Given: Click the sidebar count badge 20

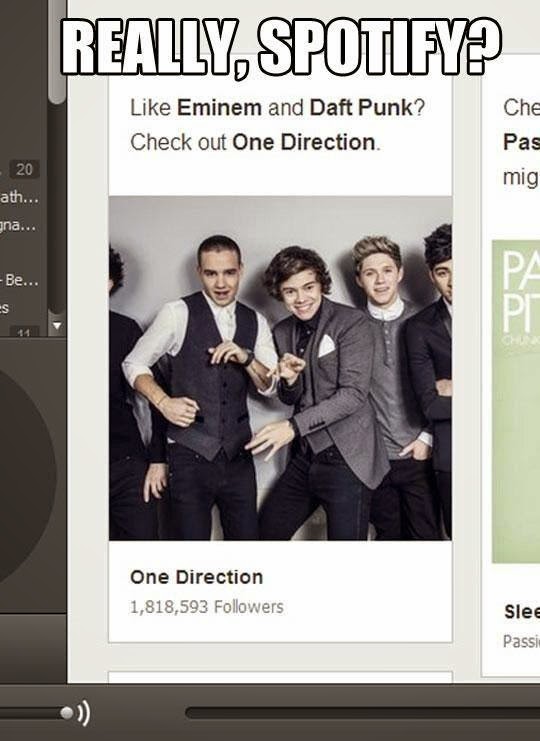Looking at the screenshot, I should pos(24,169).
